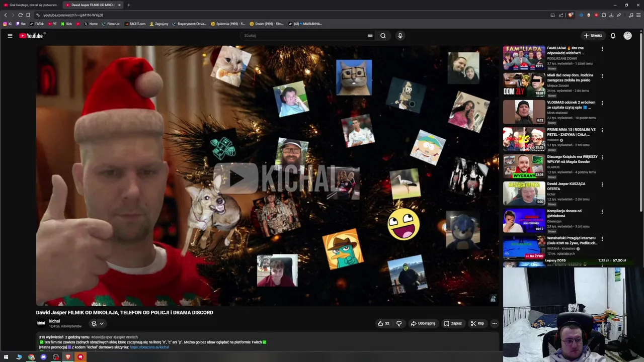Click the search magnifier button
Image resolution: width=644 pixels, height=362 pixels.
coord(383,36)
